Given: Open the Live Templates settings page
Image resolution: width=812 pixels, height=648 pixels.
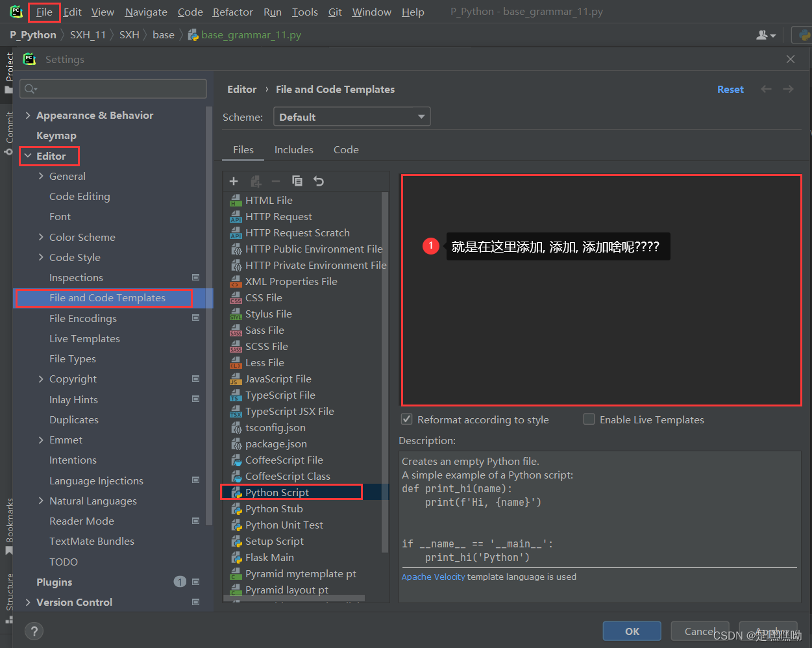Looking at the screenshot, I should 84,338.
